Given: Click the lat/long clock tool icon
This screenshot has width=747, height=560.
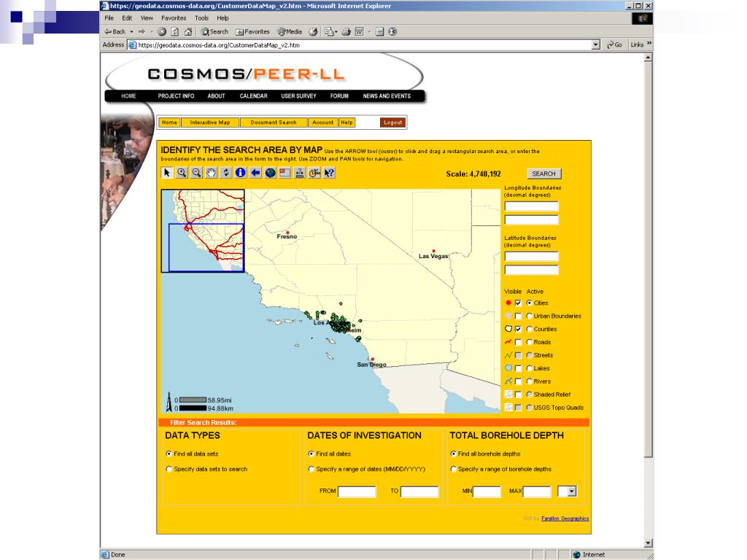Looking at the screenshot, I should point(314,173).
